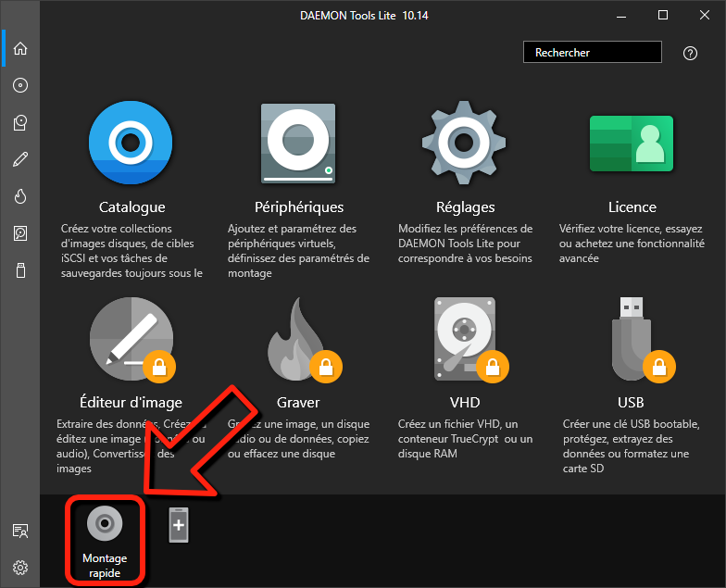The width and height of the screenshot is (726, 588).
Task: Open the feedback icon in sidebar
Action: 20,531
